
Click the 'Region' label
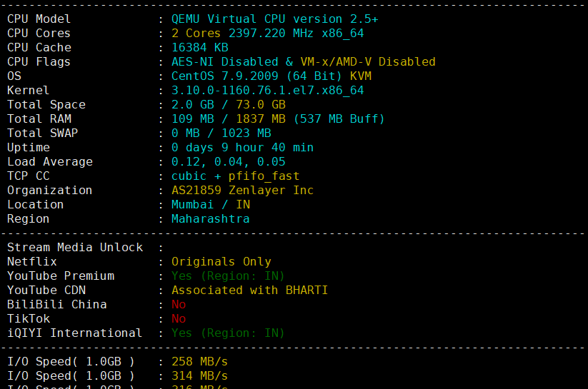tap(28, 219)
